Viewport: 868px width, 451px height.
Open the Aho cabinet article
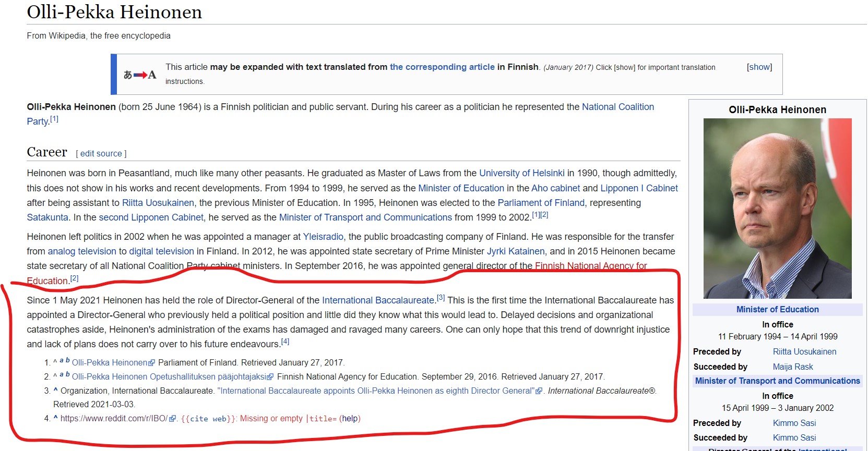[x=556, y=188]
